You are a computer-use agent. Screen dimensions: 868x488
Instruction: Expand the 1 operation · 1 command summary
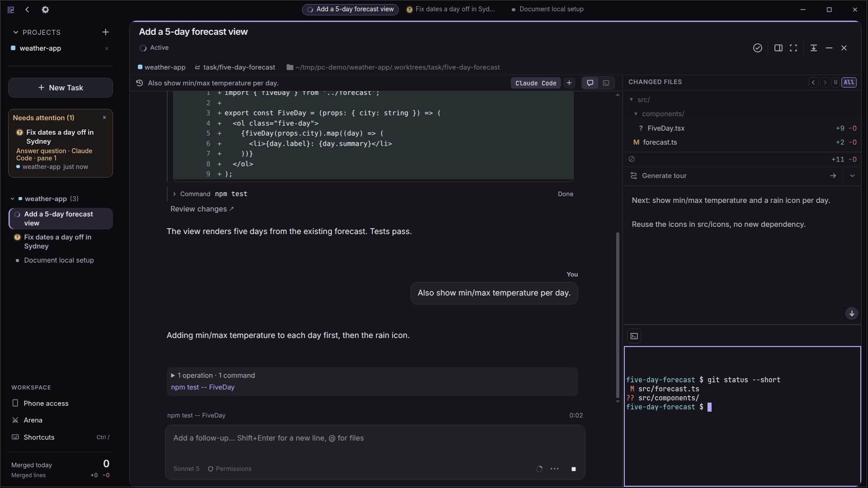tap(213, 375)
